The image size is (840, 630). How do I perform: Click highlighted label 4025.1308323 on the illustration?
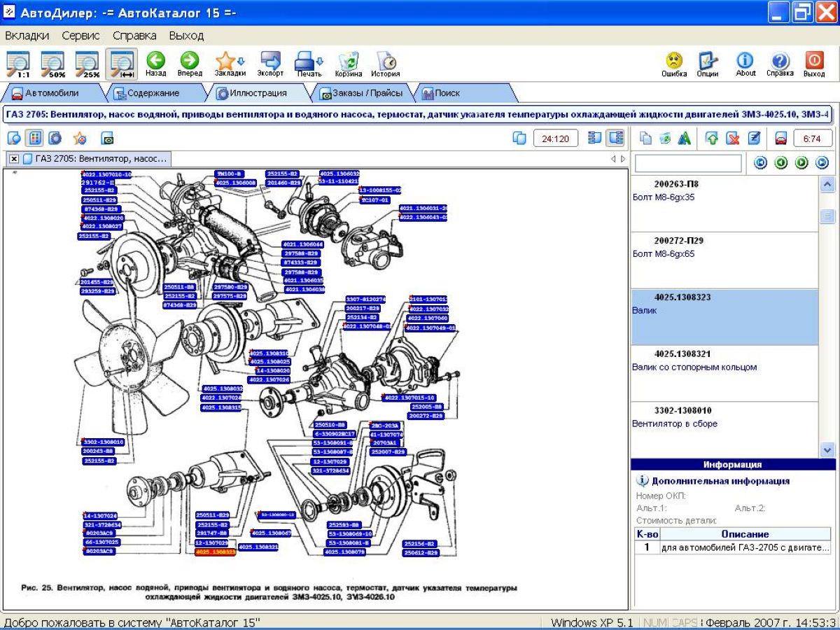(x=215, y=552)
